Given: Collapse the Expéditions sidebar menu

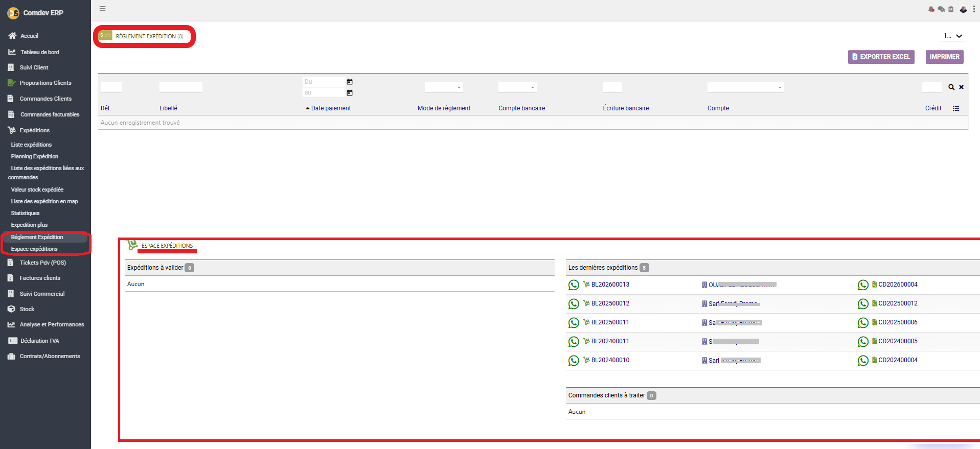Looking at the screenshot, I should [34, 130].
